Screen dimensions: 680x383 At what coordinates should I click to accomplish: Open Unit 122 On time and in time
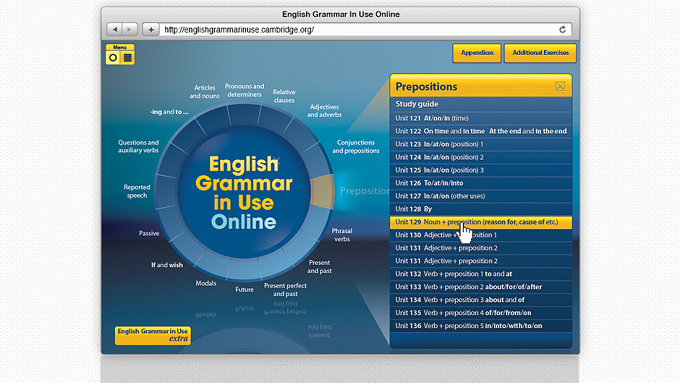[x=481, y=131]
